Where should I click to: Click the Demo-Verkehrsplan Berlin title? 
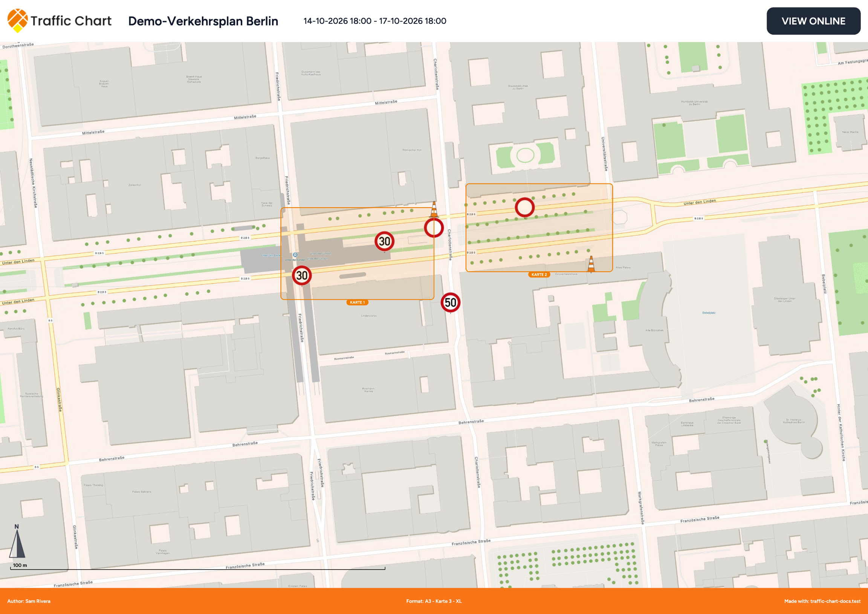click(x=203, y=21)
